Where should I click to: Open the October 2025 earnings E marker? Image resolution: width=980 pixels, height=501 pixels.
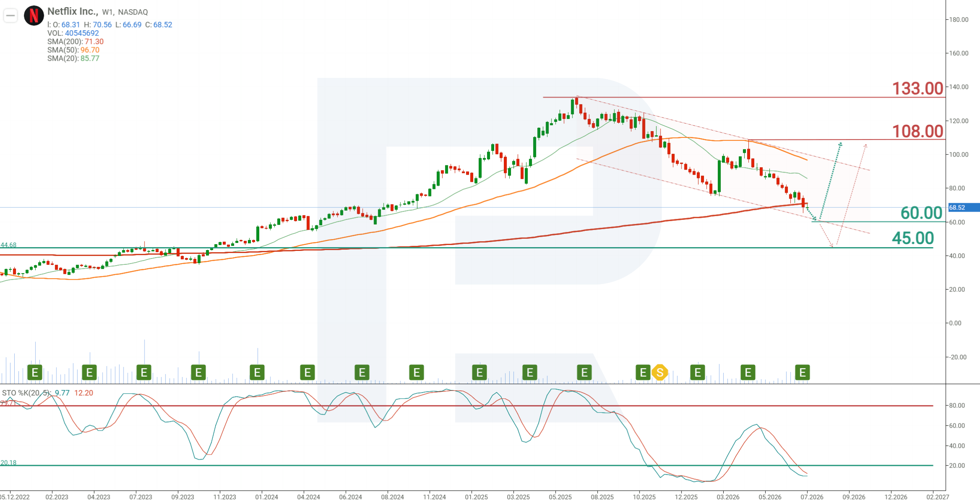(643, 372)
